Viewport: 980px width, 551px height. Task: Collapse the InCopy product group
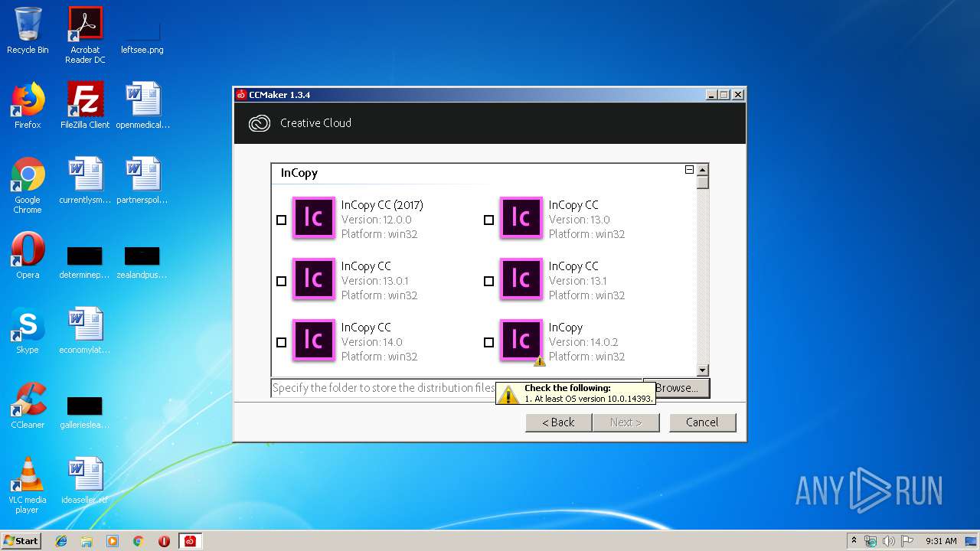(689, 170)
